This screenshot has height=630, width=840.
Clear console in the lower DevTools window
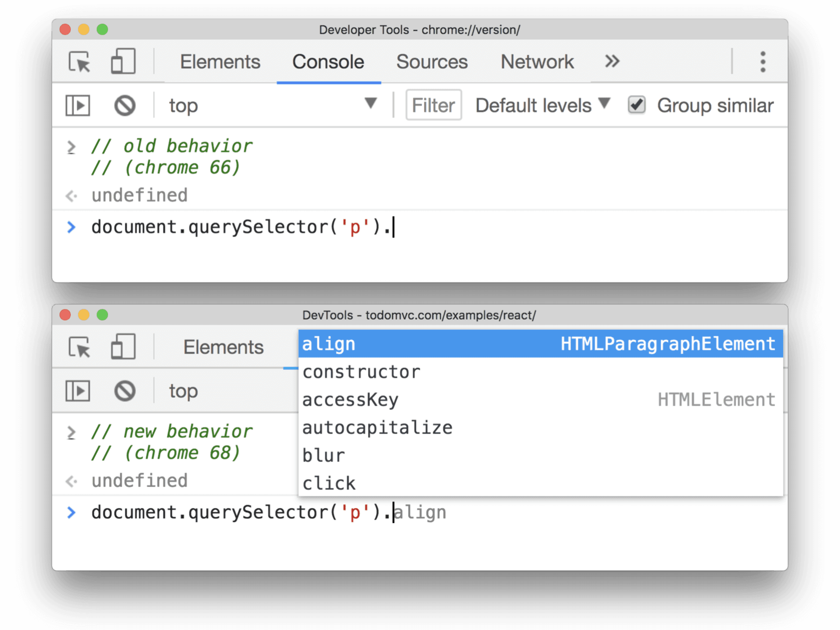[x=123, y=391]
